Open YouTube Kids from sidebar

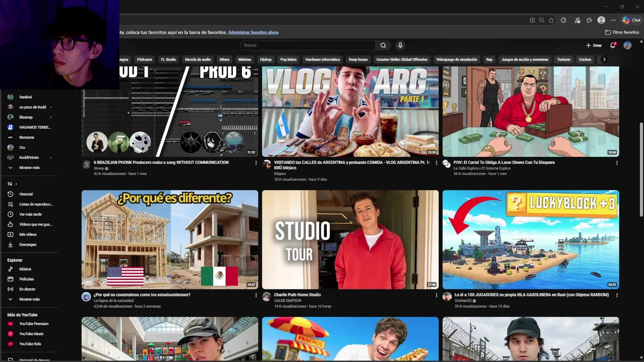click(x=29, y=344)
